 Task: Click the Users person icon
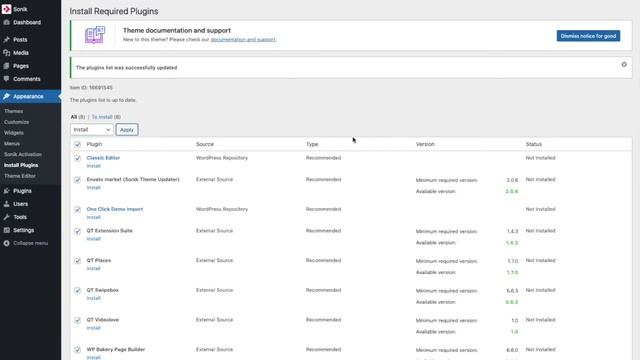point(6,204)
